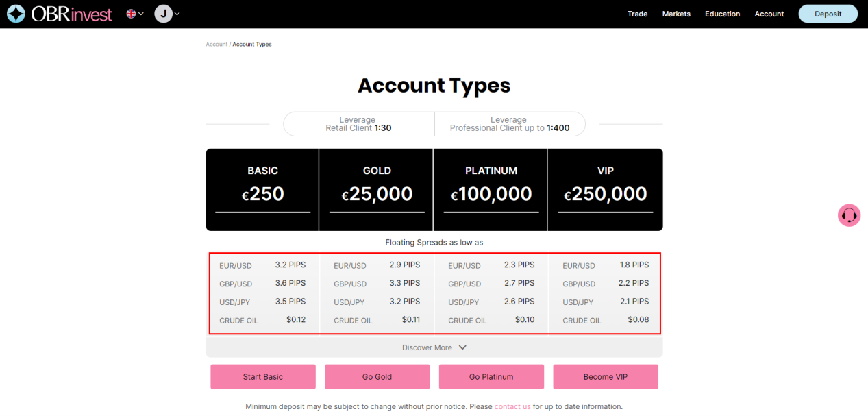The width and height of the screenshot is (868, 416).
Task: Click the diamond emblem in the logo
Action: [15, 13]
